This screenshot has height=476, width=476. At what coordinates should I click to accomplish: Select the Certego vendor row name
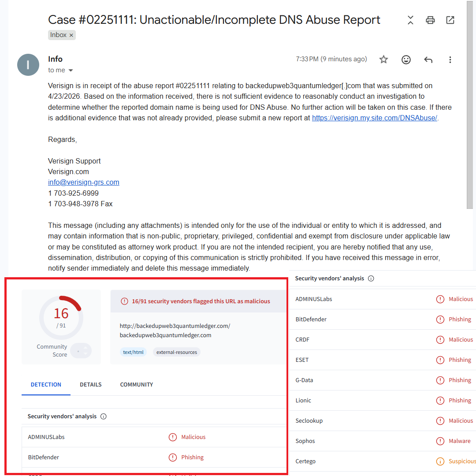point(305,461)
